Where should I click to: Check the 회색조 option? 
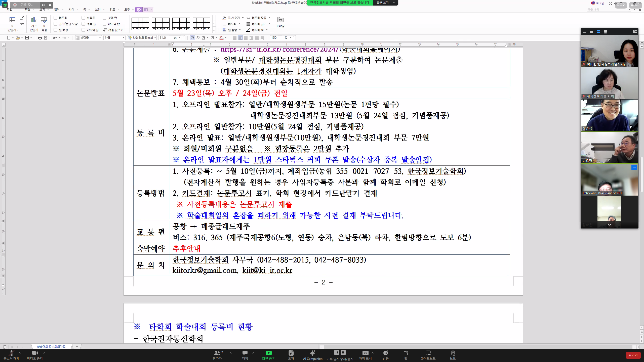pyautogui.click(x=83, y=18)
